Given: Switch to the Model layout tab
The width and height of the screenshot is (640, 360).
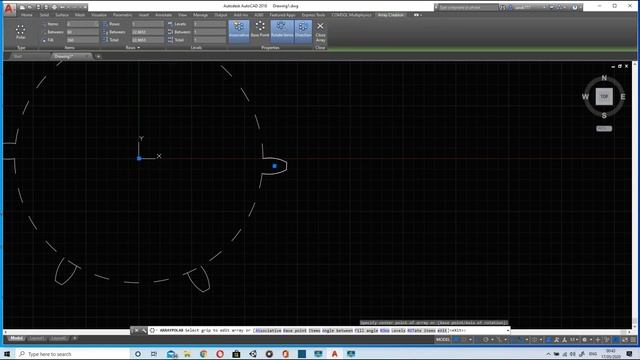Looking at the screenshot, I should click(16, 338).
